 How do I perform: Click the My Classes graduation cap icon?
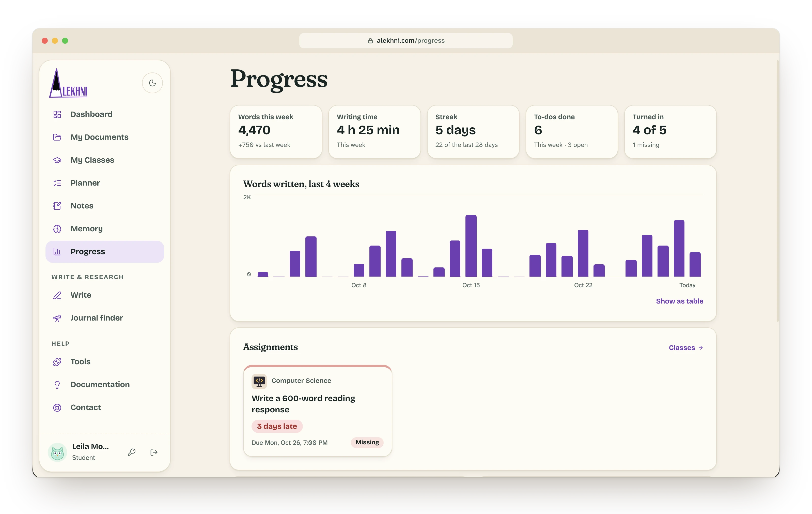[x=57, y=160]
